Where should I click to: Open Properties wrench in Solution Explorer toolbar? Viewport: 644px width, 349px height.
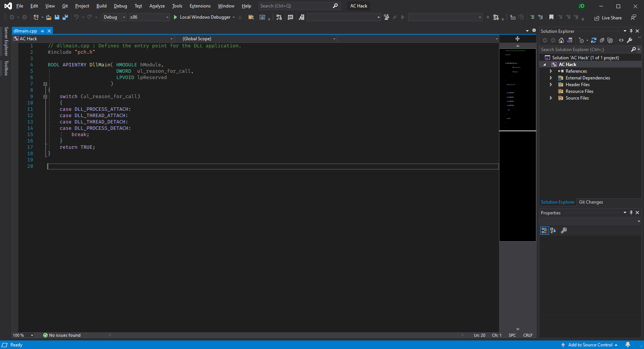click(x=629, y=40)
